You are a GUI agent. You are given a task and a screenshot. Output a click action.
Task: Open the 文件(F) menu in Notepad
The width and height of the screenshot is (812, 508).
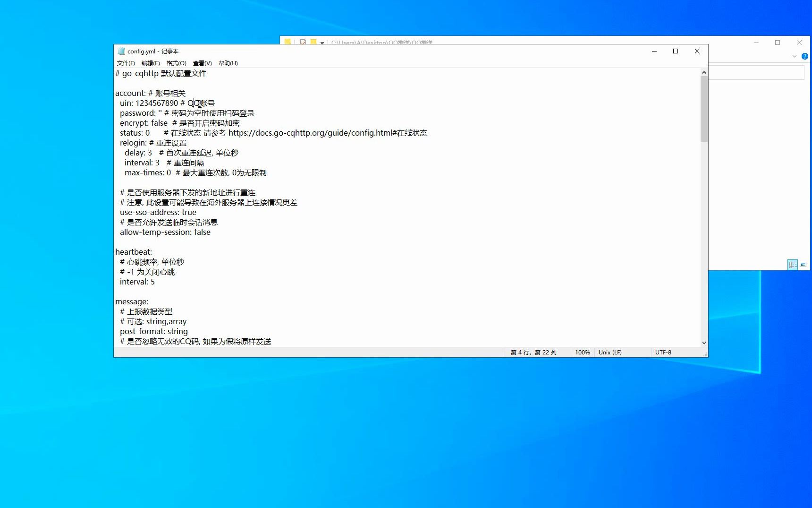pos(126,63)
